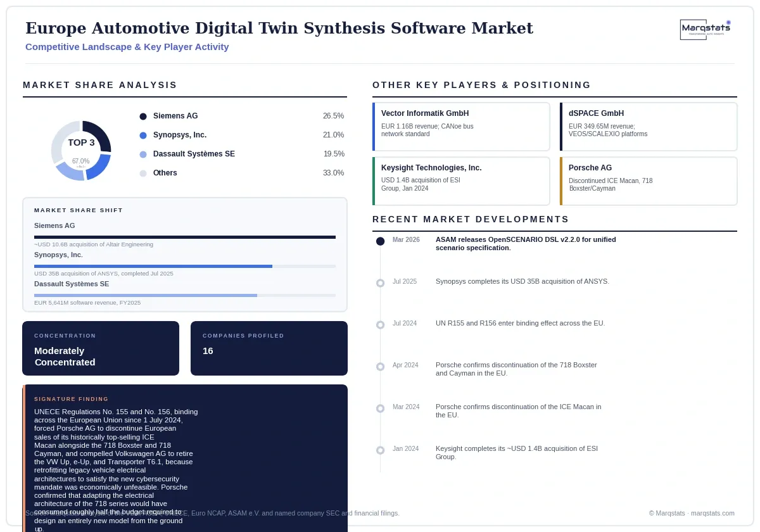
Task: Select the Jul 2024 timeline marker
Action: pyautogui.click(x=380, y=325)
